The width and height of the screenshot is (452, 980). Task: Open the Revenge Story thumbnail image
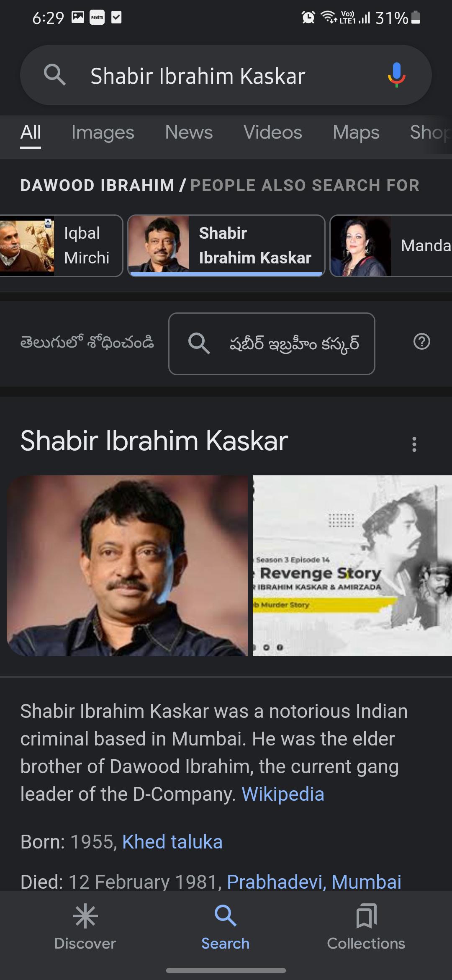point(352,565)
